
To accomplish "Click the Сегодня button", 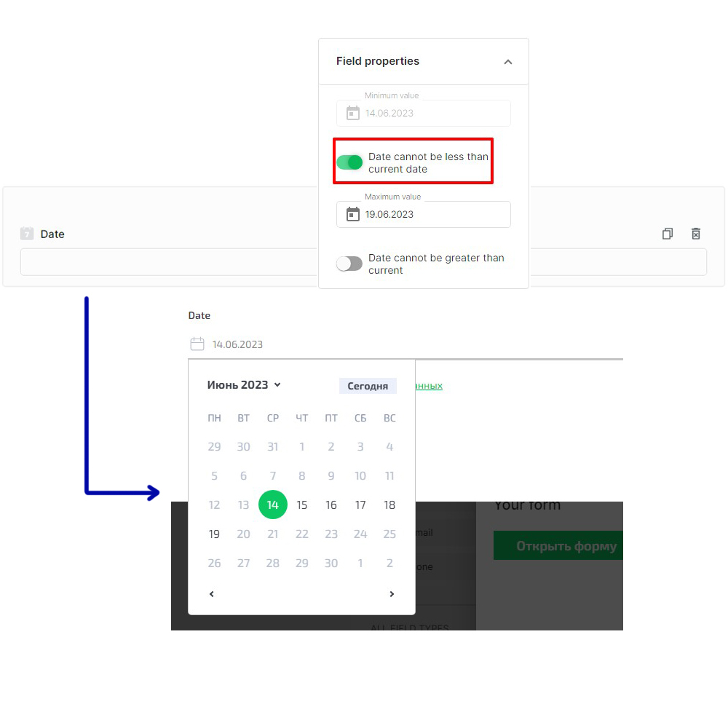I will 368,386.
